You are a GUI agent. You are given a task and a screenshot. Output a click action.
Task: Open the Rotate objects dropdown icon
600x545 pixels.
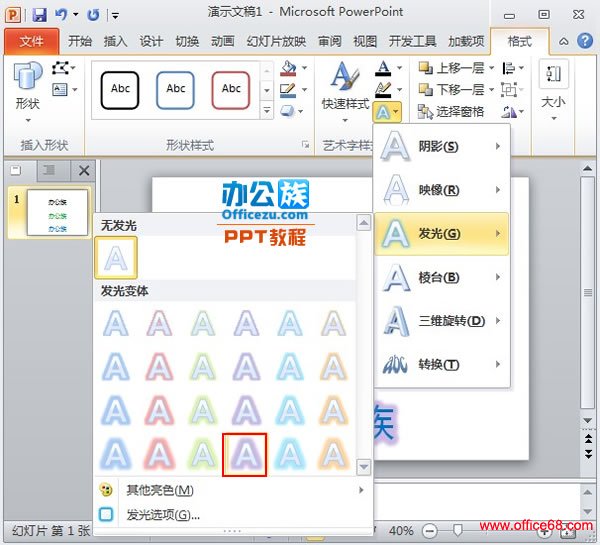point(513,112)
